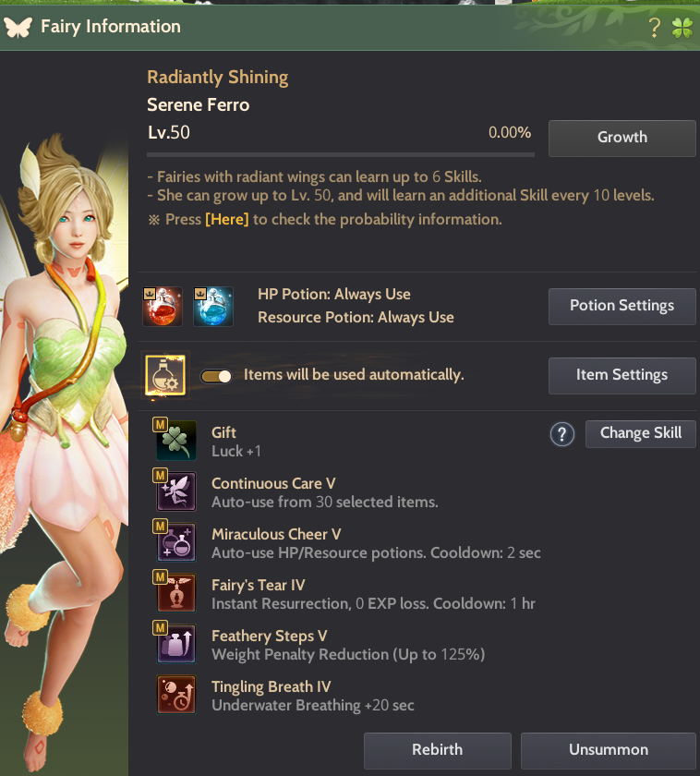Open Potion Settings
The width and height of the screenshot is (700, 776).
click(622, 307)
